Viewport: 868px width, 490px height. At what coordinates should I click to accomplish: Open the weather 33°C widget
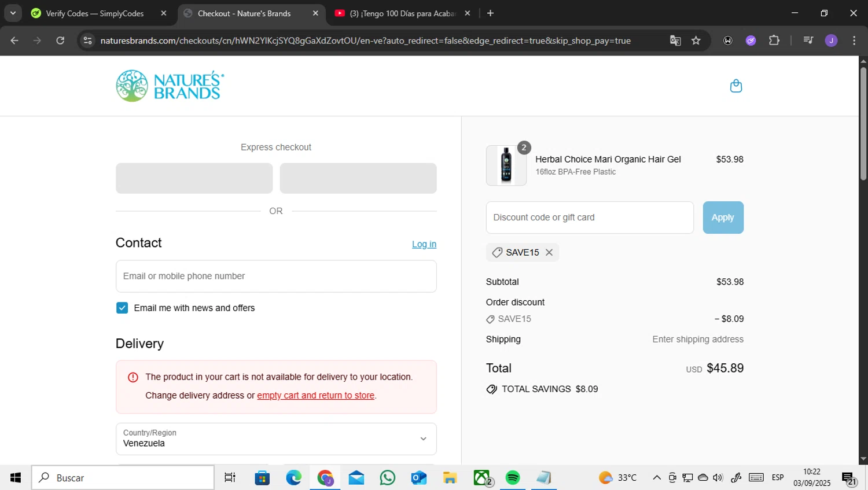618,478
